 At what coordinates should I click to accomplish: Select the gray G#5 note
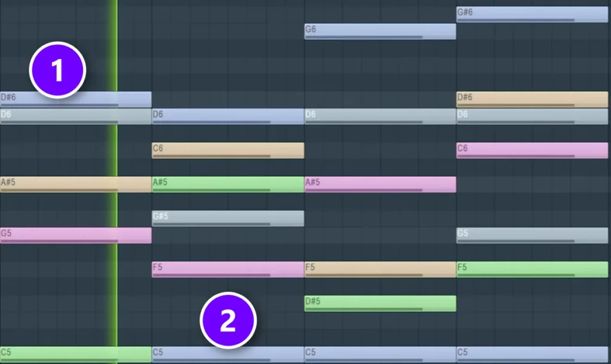(x=228, y=218)
